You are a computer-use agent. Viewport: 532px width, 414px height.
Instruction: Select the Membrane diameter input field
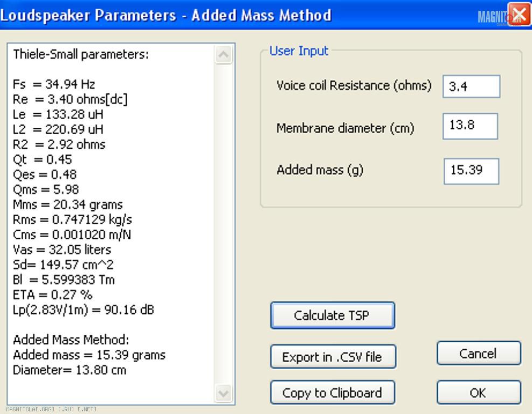coord(470,126)
